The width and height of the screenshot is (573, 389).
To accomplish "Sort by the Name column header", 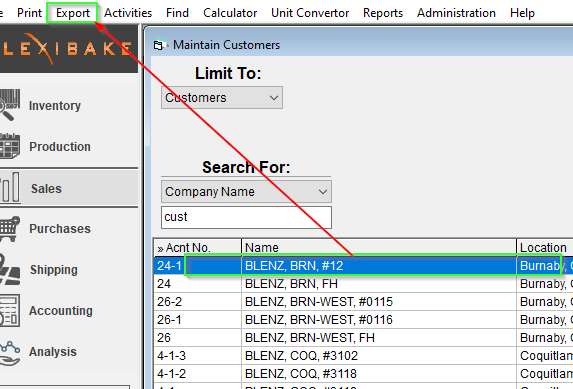I will pyautogui.click(x=379, y=248).
